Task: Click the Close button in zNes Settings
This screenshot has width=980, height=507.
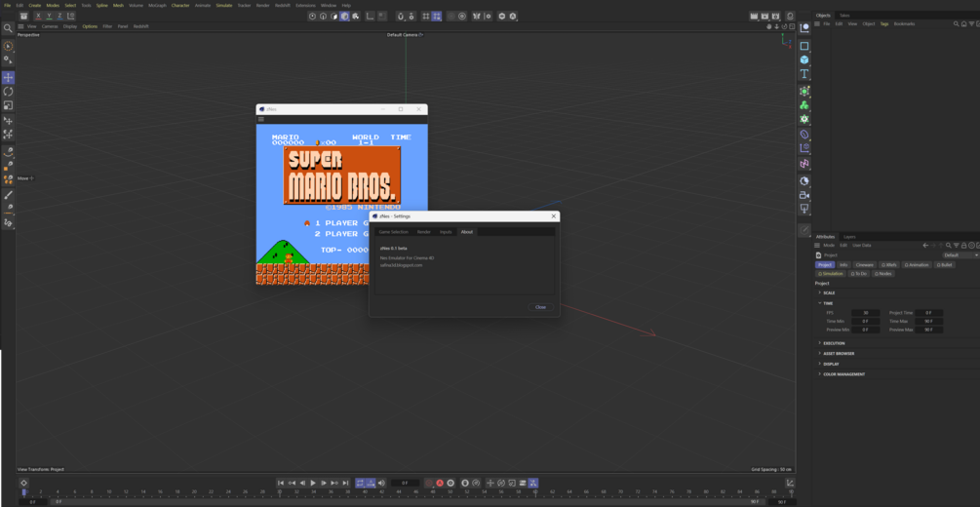Action: (x=540, y=307)
